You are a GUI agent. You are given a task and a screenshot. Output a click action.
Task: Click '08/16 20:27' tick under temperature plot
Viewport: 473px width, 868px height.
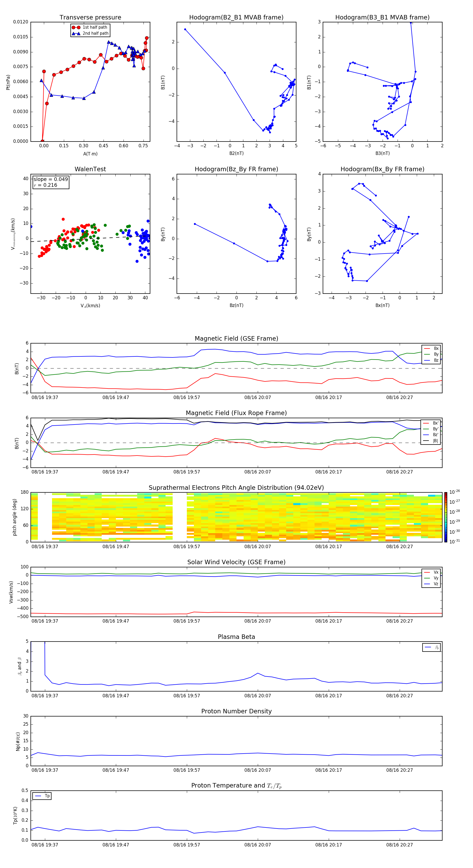(x=400, y=845)
